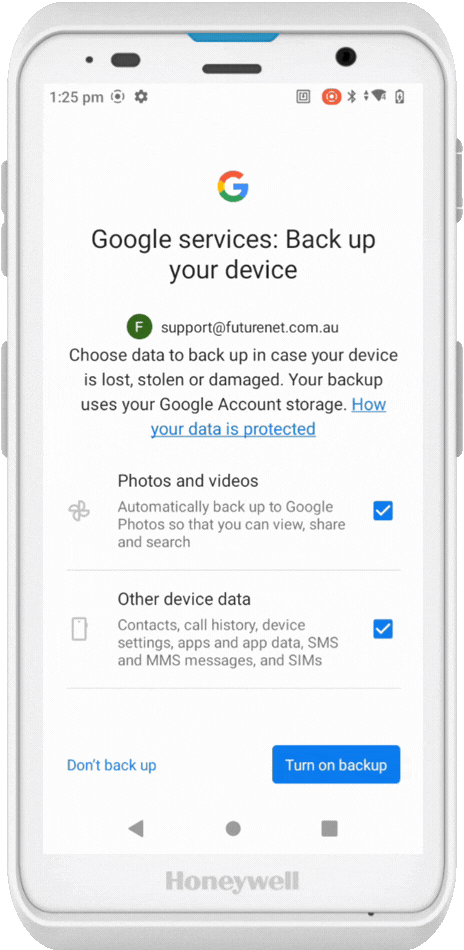Tap the NFC icon in status bar
464x950 pixels.
303,96
